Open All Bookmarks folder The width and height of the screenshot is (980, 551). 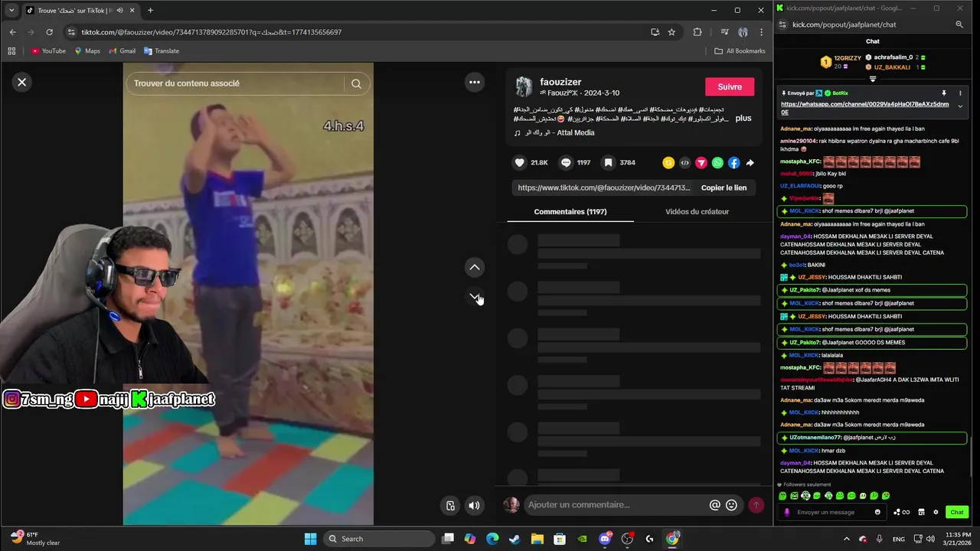click(x=740, y=51)
